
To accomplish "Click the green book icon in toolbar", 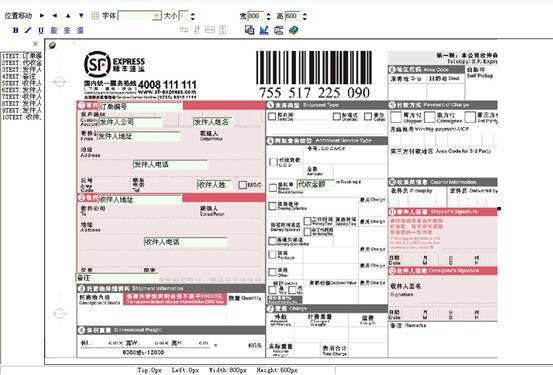I will click(293, 30).
